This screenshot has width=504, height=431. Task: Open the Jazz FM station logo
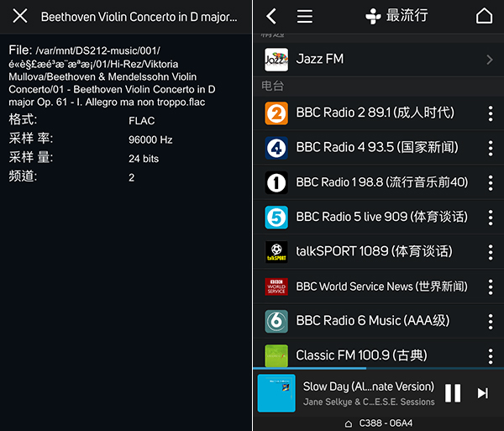click(276, 60)
